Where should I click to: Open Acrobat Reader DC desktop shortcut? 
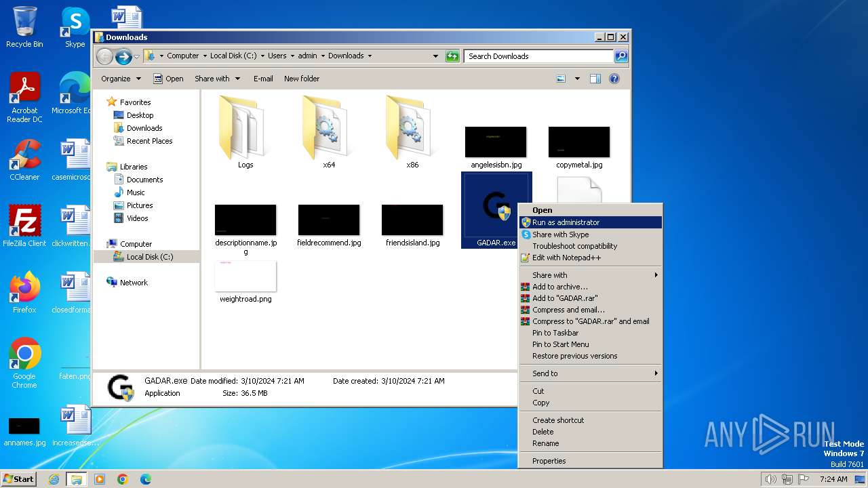[24, 98]
